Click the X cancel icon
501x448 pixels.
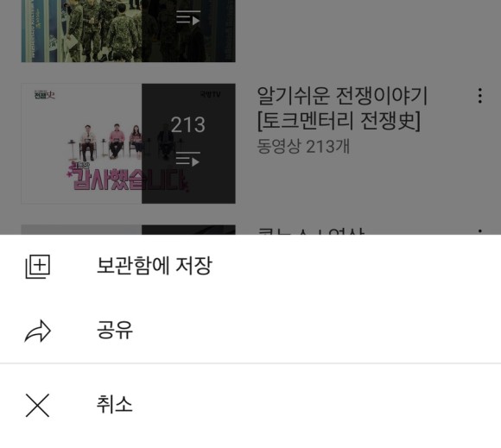(37, 405)
